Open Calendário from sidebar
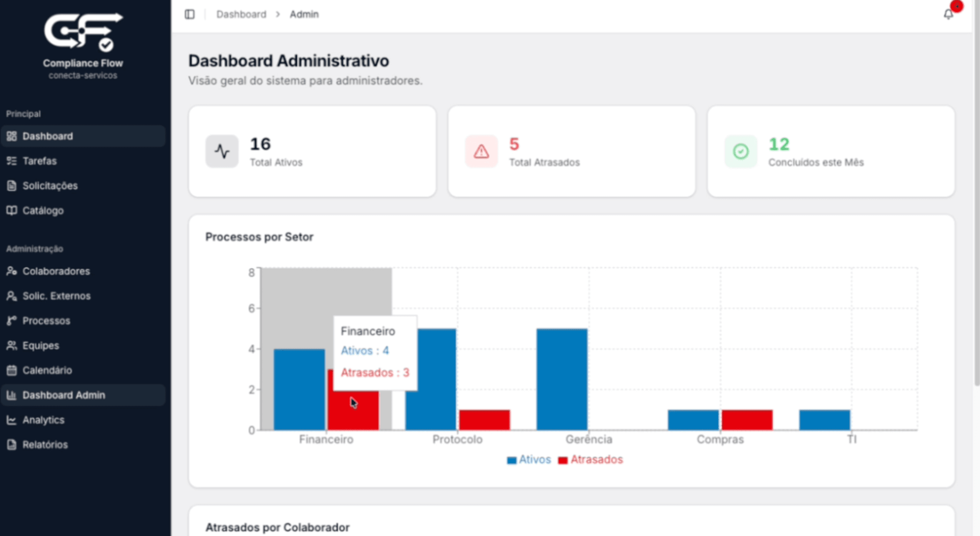The image size is (980, 536). (83, 370)
